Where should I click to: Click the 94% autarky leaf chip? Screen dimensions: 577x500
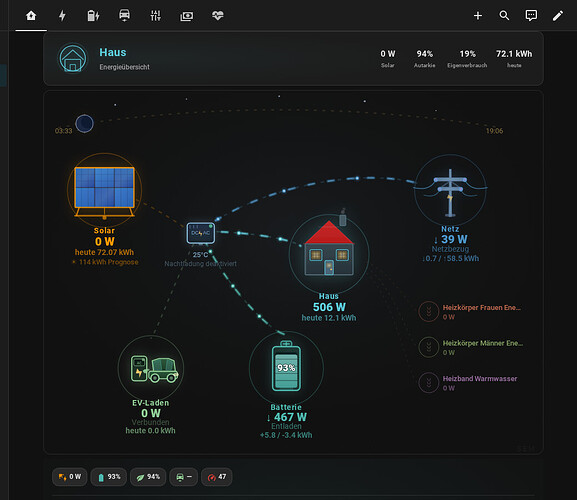(x=148, y=477)
